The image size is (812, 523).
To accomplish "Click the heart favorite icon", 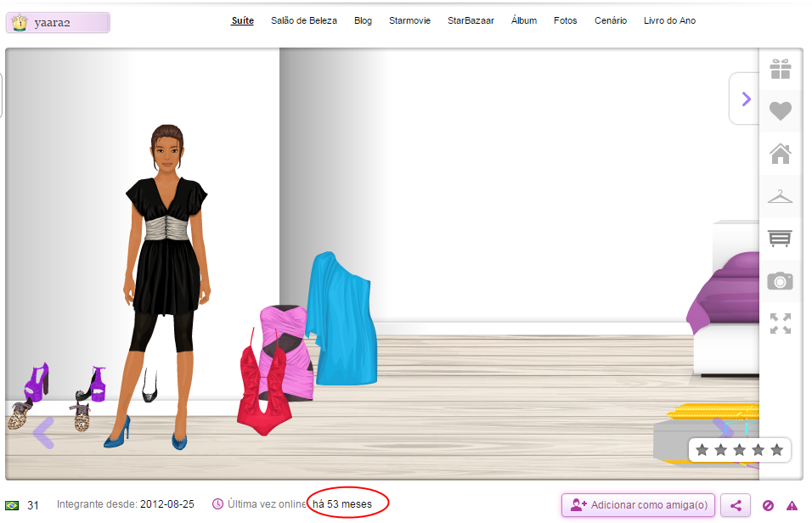I will [x=780, y=111].
